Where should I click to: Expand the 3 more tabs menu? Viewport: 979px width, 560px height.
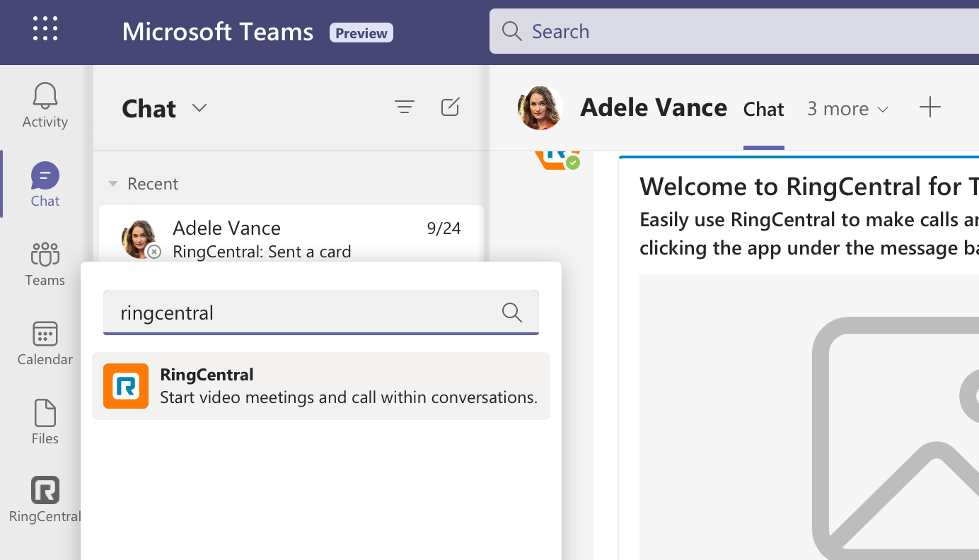(847, 109)
